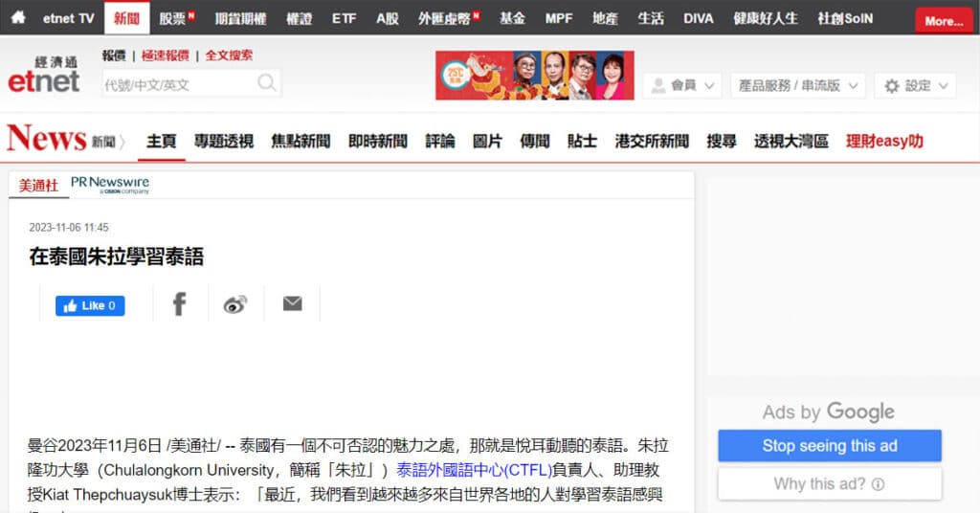980x513 pixels.
Task: Click Stop seeing this ad button
Action: pos(830,445)
